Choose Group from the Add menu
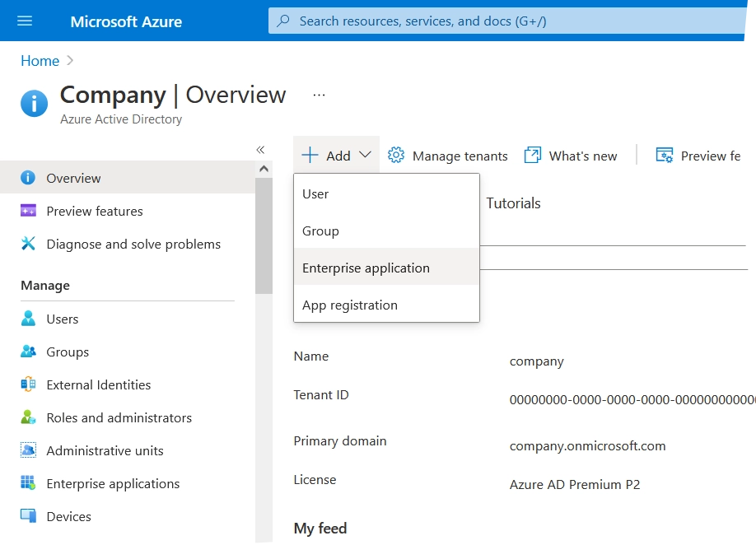756x545 pixels. tap(386, 231)
